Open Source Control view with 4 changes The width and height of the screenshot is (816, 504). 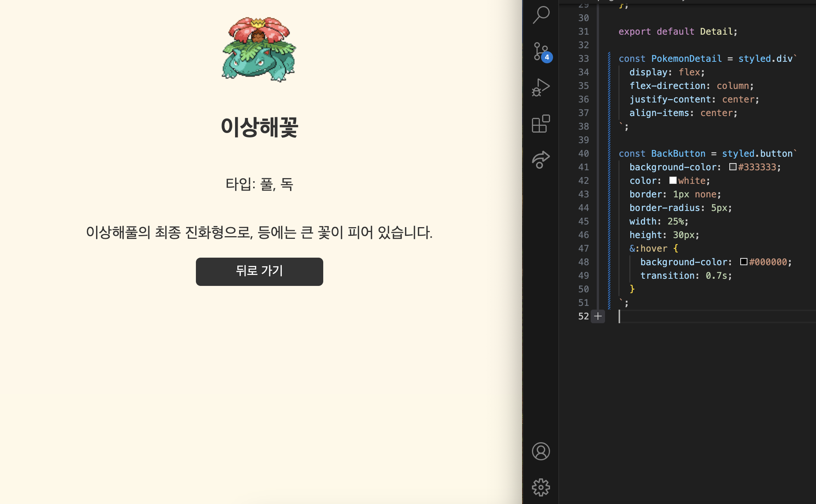[x=541, y=52]
